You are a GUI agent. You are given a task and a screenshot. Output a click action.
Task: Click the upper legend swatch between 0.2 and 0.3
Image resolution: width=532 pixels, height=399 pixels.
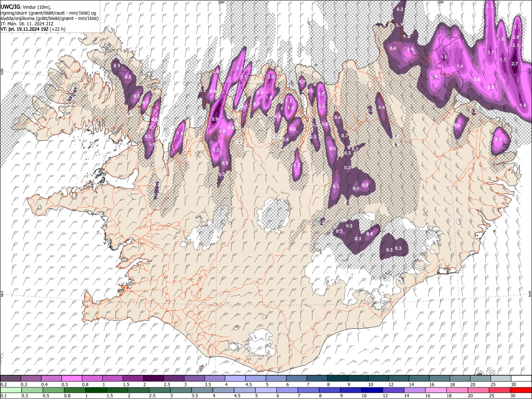pyautogui.click(x=11, y=378)
